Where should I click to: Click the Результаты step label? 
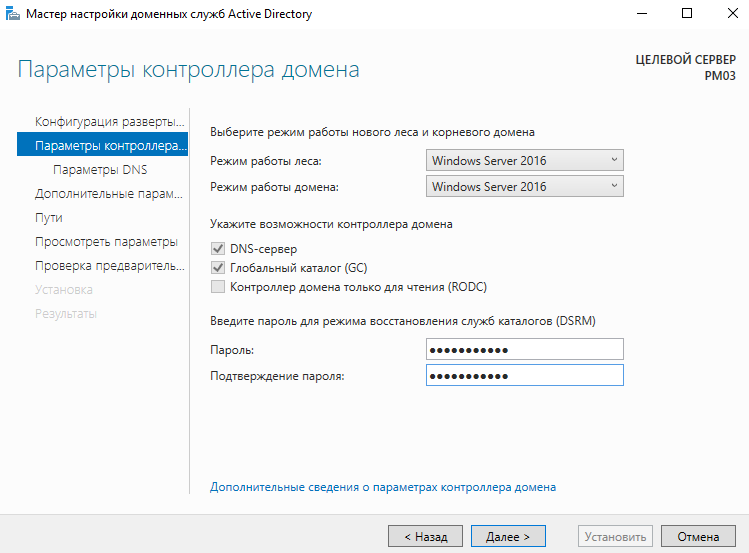66,314
